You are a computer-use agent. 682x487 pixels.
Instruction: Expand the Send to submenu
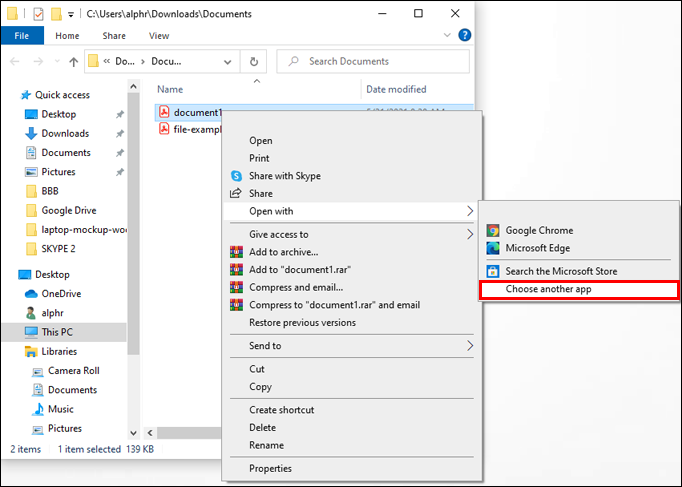(352, 346)
